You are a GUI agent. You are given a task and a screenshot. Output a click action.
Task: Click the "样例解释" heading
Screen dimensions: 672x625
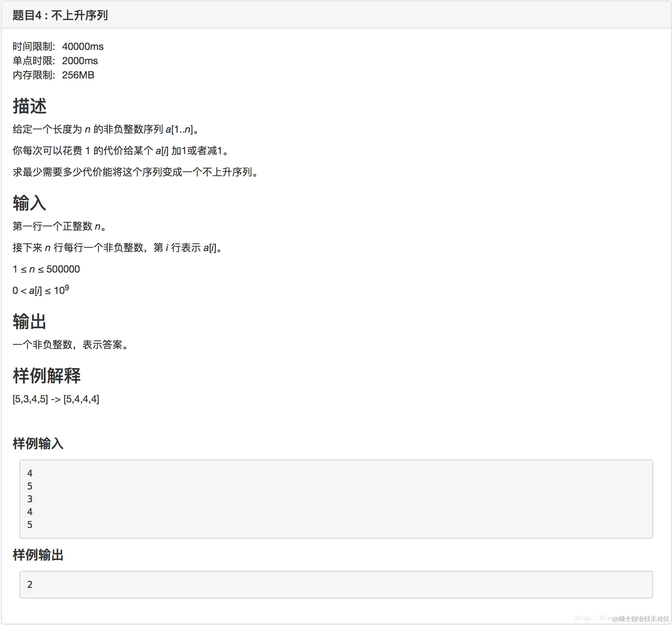(47, 376)
